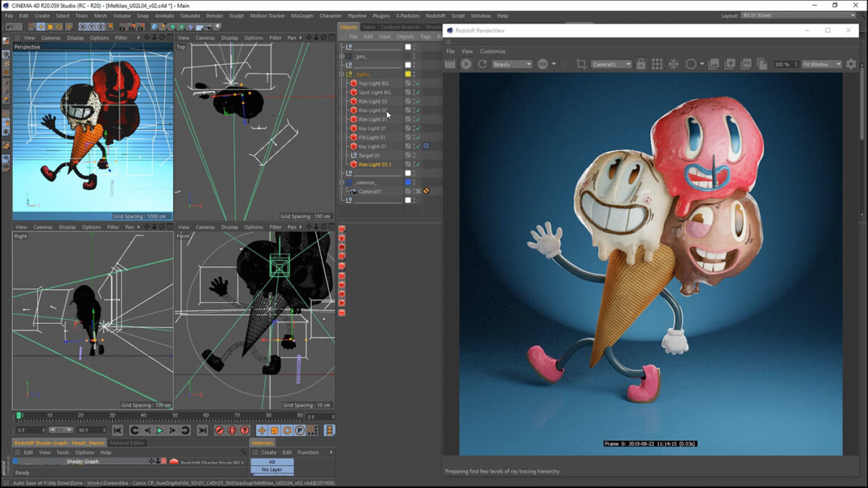Open the Beauty AOV dropdown in RenderView

tap(512, 64)
